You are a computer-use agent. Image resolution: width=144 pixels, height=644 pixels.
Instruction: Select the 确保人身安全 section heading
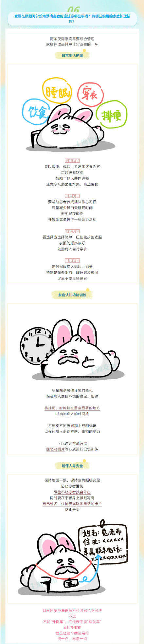(x=72, y=466)
